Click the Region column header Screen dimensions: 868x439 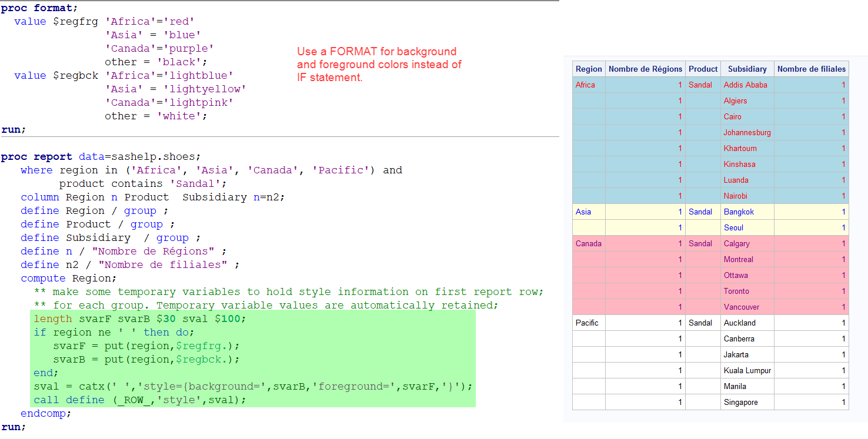coord(589,69)
